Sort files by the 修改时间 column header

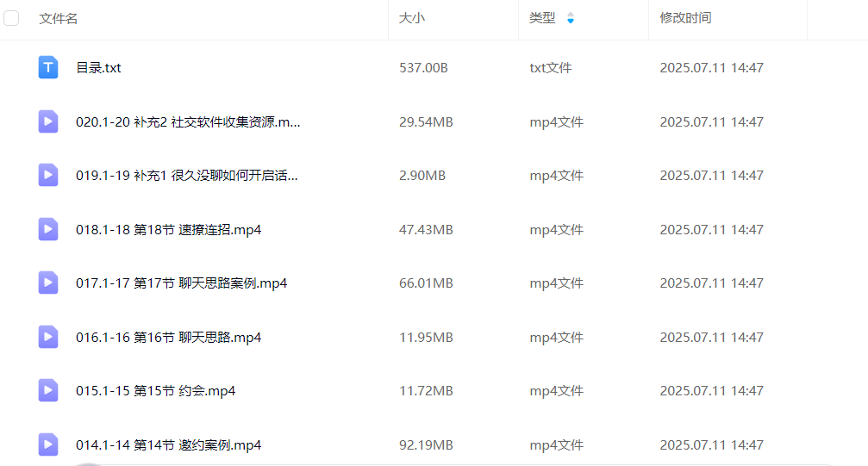pyautogui.click(x=685, y=18)
